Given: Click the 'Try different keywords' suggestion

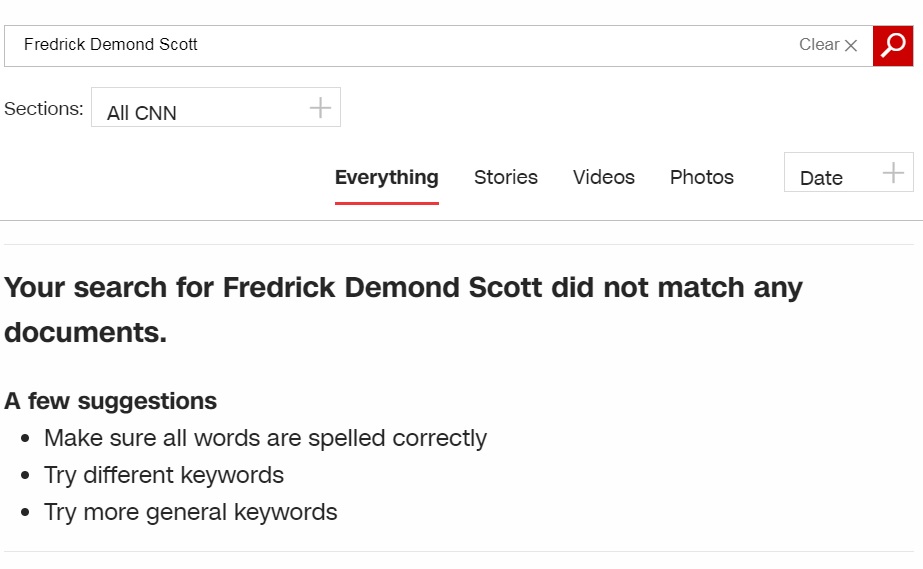Looking at the screenshot, I should 164,475.
